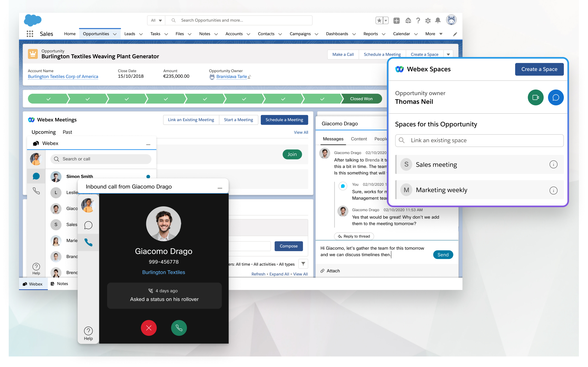
Task: Decline the inbound call
Action: (149, 328)
